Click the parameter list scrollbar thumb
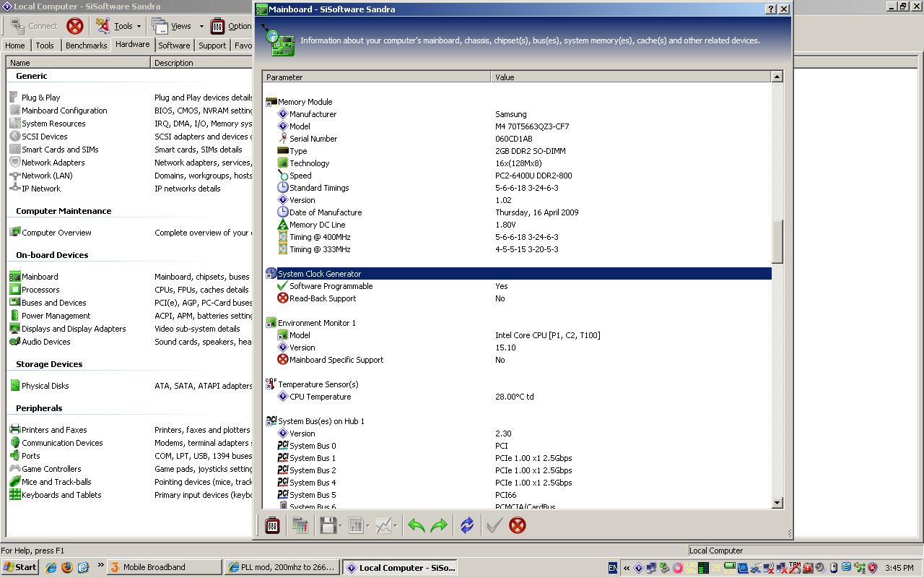This screenshot has height=578, width=924. 777,241
